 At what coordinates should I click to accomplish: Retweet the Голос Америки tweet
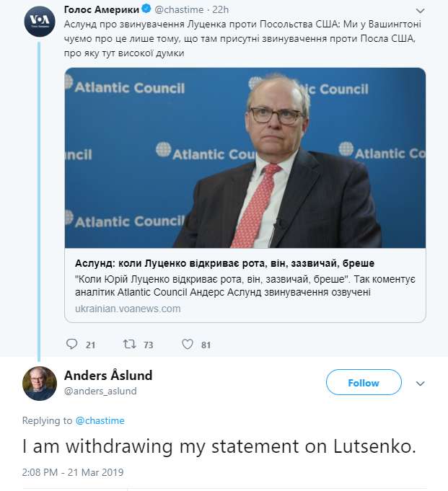click(130, 345)
